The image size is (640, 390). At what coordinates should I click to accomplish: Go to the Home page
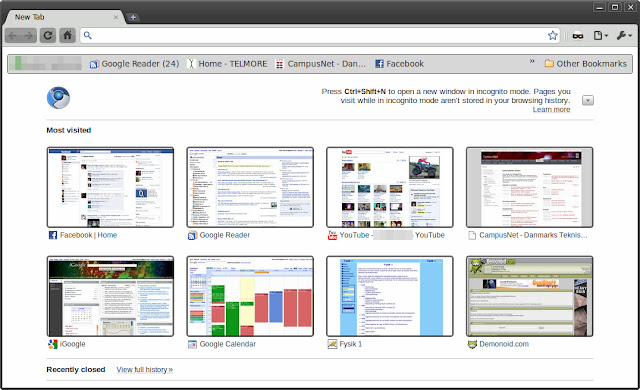(x=67, y=35)
